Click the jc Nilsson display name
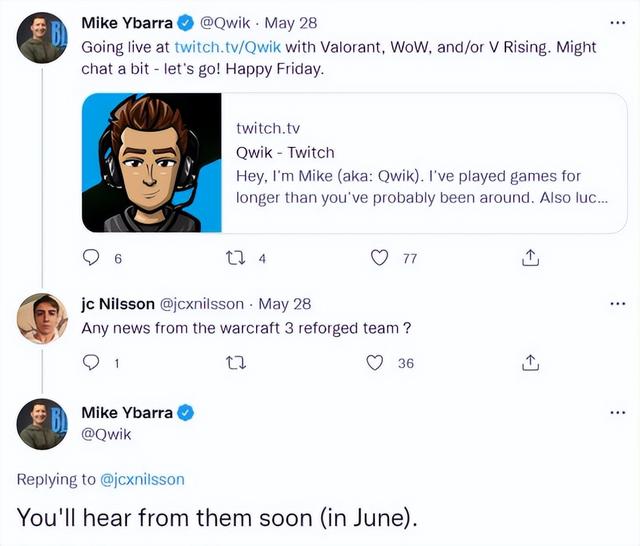The height and width of the screenshot is (546, 640). [118, 303]
